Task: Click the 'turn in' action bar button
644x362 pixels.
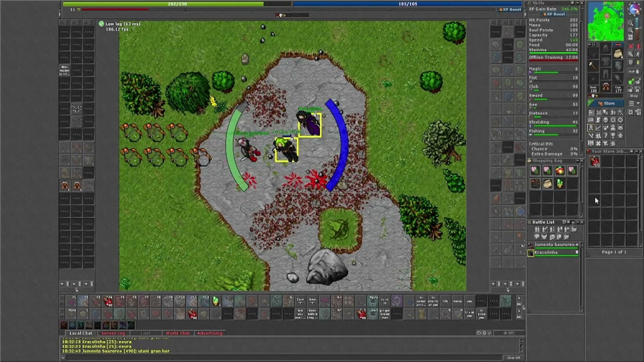Action: pyautogui.click(x=385, y=301)
